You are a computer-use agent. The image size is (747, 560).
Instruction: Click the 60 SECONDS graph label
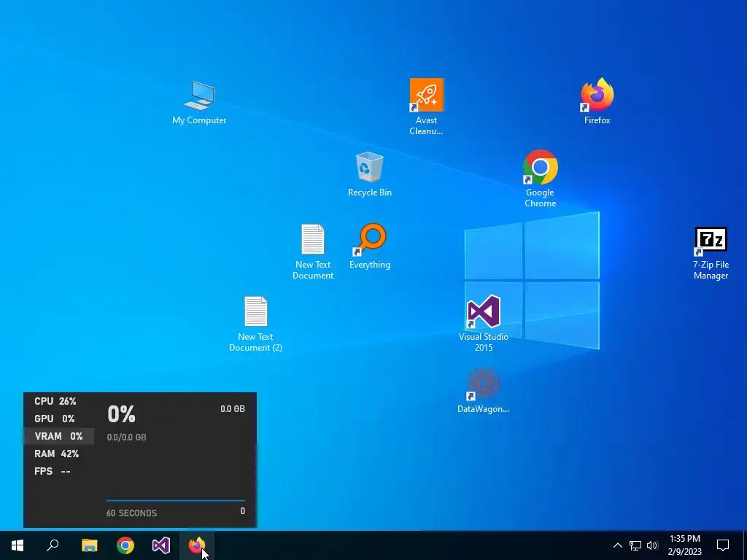131,513
